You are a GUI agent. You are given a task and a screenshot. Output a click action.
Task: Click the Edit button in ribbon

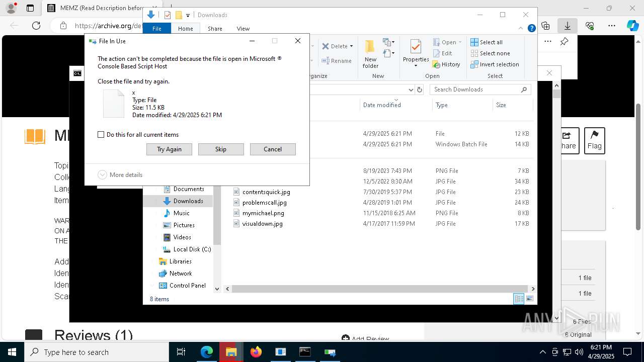coord(443,53)
